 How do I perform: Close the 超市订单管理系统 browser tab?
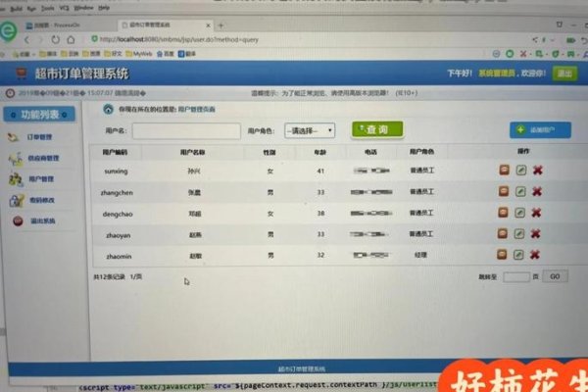click(x=208, y=25)
